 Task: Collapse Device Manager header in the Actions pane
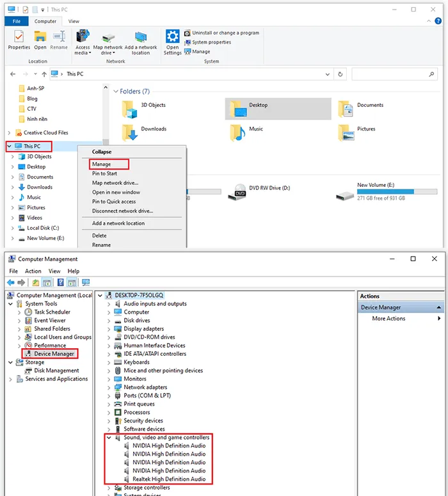point(439,307)
